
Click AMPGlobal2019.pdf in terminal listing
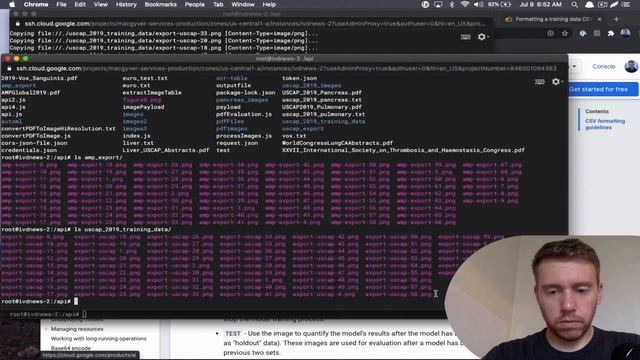click(x=31, y=93)
